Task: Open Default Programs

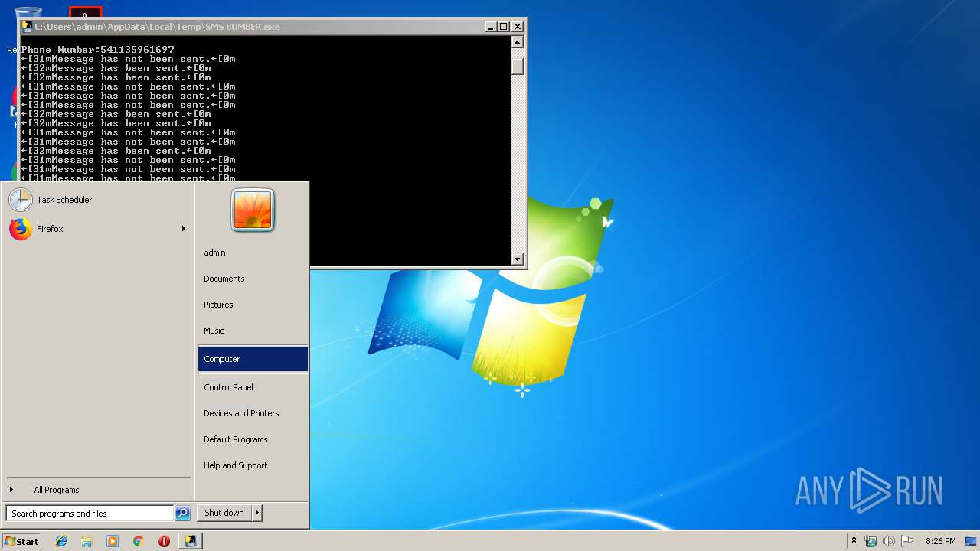Action: [253, 439]
